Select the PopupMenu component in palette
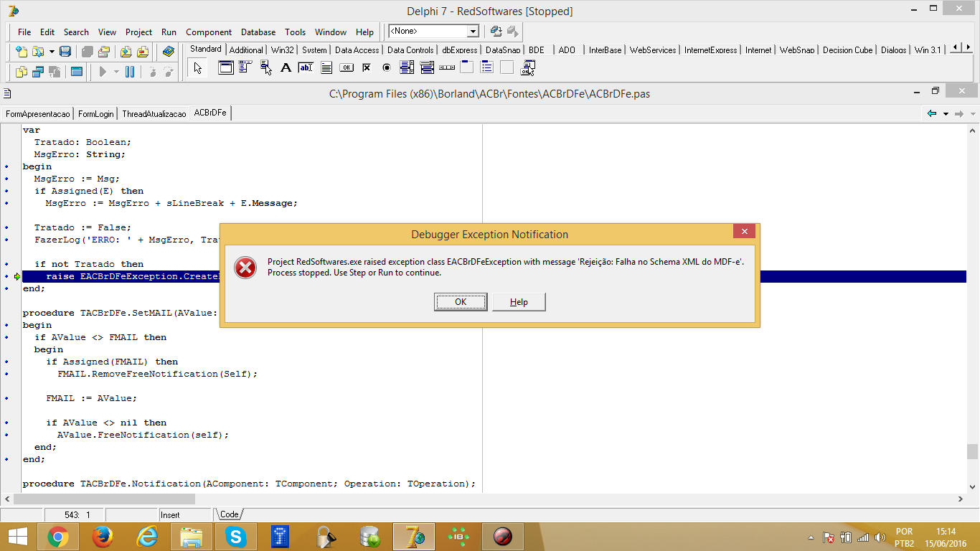The height and width of the screenshot is (551, 980). 266,68
